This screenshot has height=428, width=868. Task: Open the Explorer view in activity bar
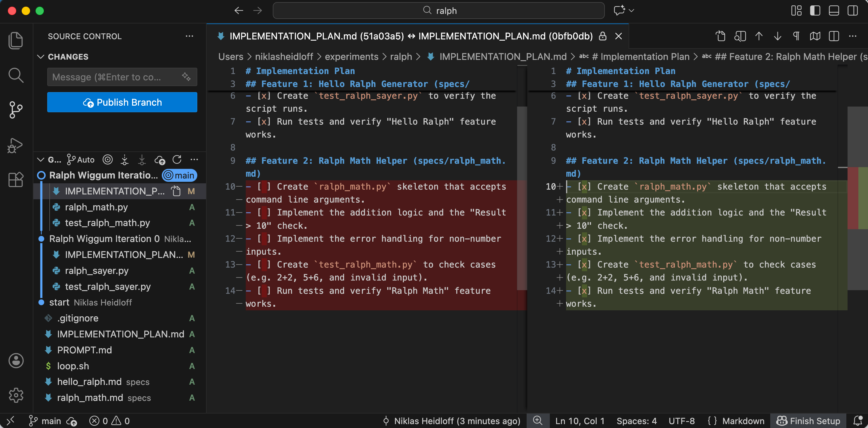click(16, 40)
